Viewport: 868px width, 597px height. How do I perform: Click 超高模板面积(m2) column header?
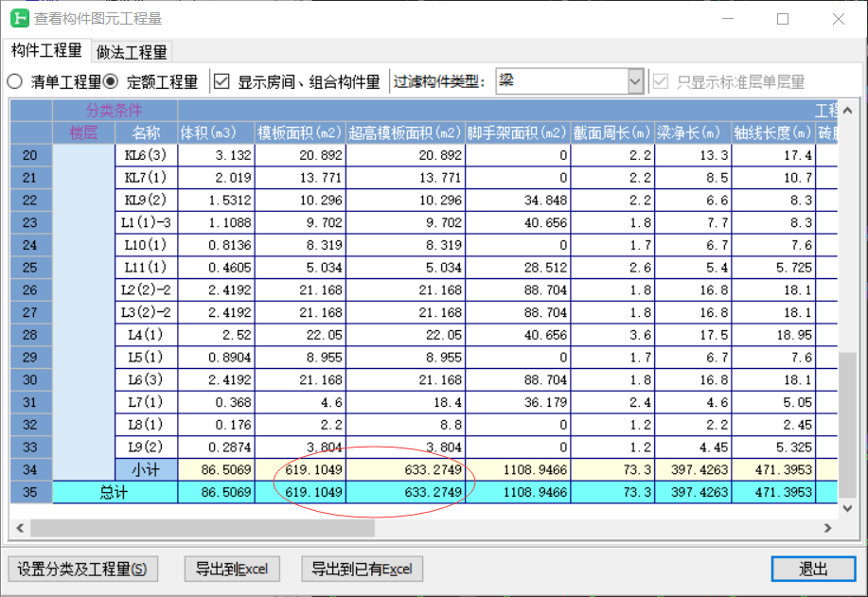(x=406, y=132)
